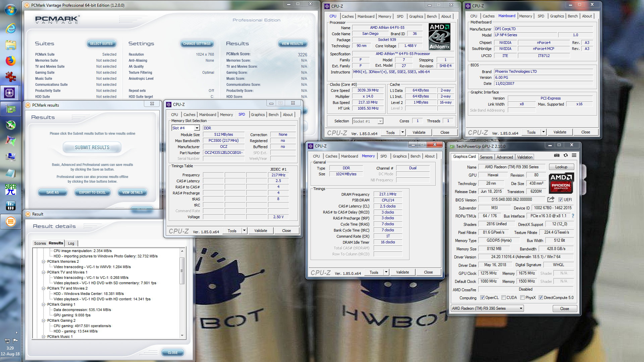Open the Advanced tab in GPU-Z
Image resolution: width=644 pixels, height=362 pixels.
coord(504,157)
